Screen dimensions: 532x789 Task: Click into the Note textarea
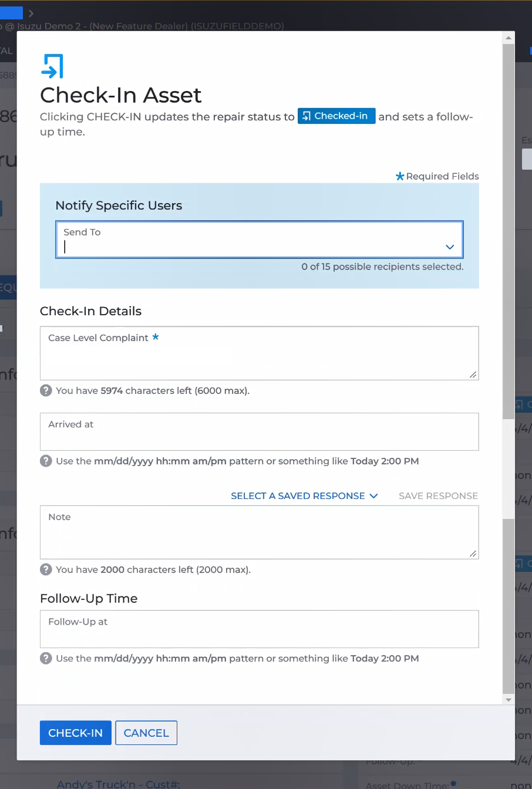(x=259, y=537)
